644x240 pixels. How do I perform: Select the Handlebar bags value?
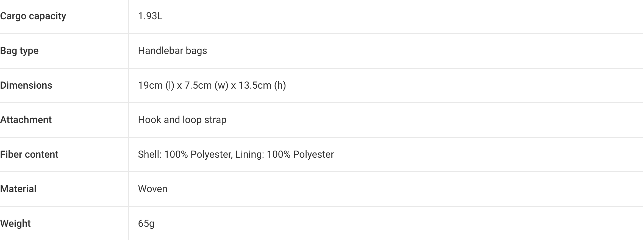172,51
